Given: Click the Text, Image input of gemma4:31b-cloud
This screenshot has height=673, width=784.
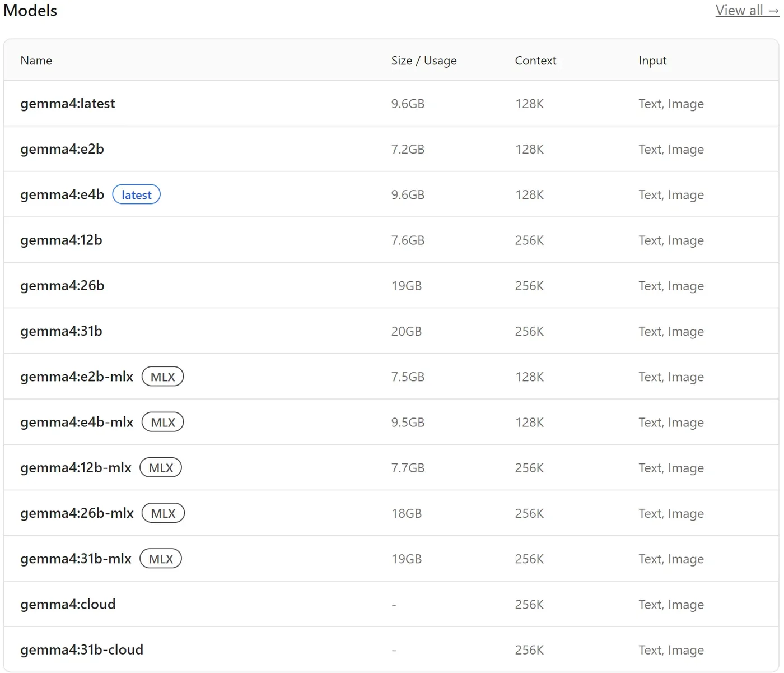Looking at the screenshot, I should coord(671,650).
